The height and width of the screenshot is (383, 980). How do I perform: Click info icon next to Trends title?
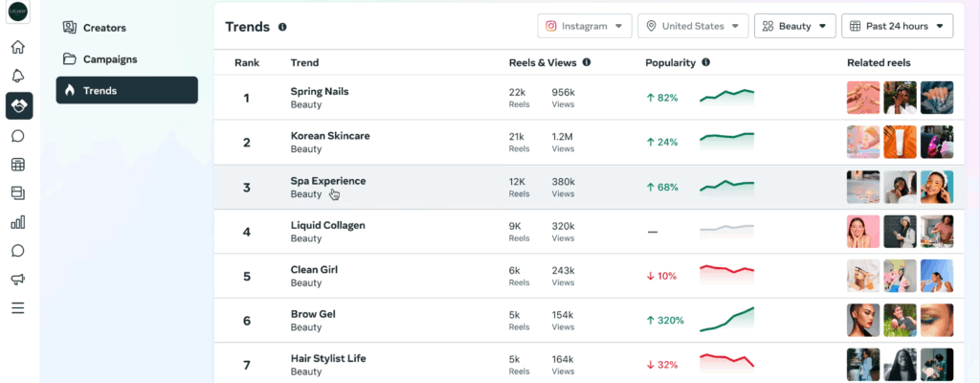[x=282, y=27]
